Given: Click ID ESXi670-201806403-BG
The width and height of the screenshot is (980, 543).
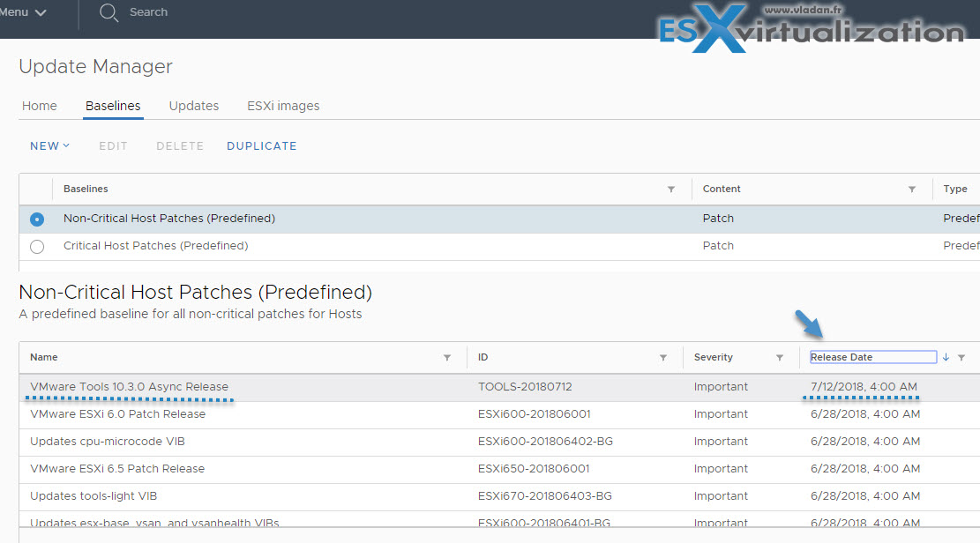Looking at the screenshot, I should [x=545, y=497].
